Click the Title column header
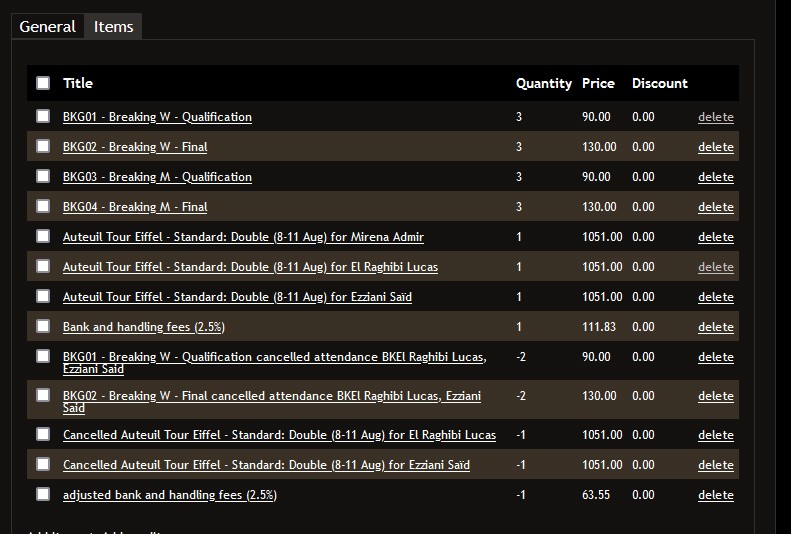The width and height of the screenshot is (791, 534). pyautogui.click(x=78, y=83)
